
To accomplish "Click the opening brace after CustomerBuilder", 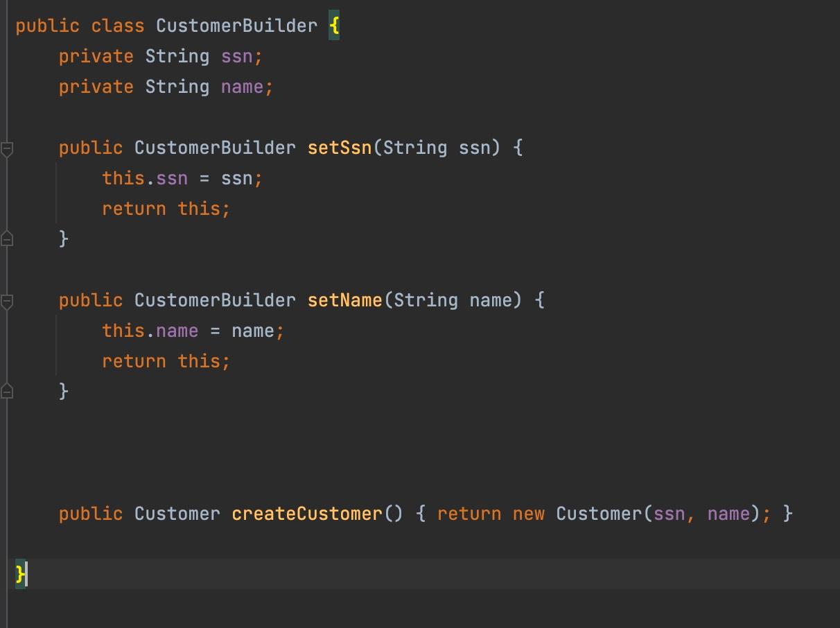I will click(x=333, y=26).
